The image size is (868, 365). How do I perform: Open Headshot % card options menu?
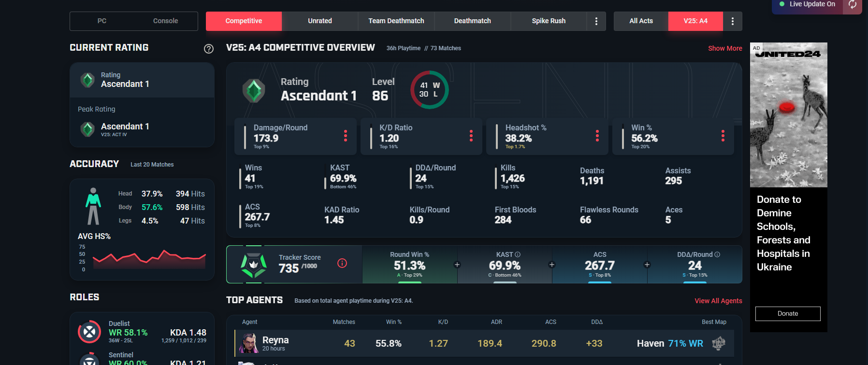point(597,136)
